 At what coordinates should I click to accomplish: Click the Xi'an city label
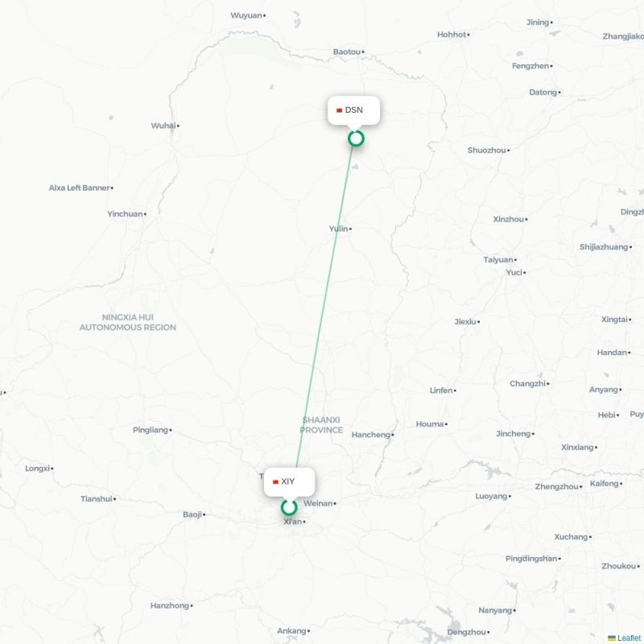coord(293,522)
